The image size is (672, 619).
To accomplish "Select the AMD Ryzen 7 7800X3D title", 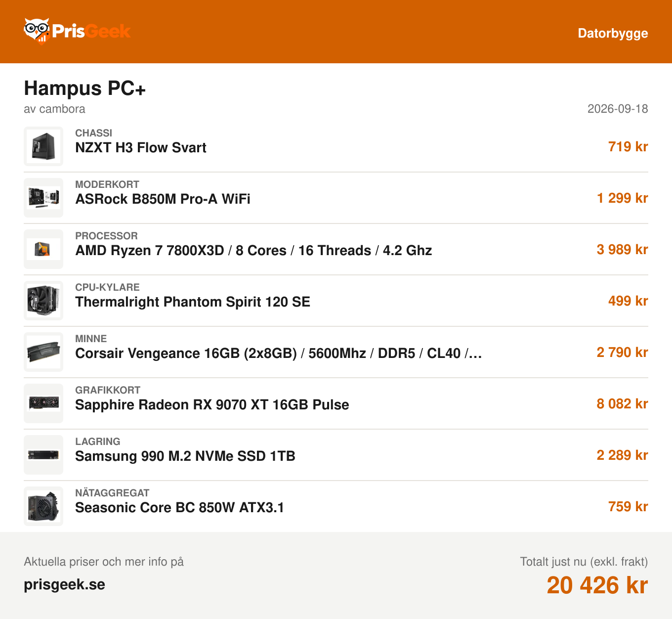I will pos(253,251).
